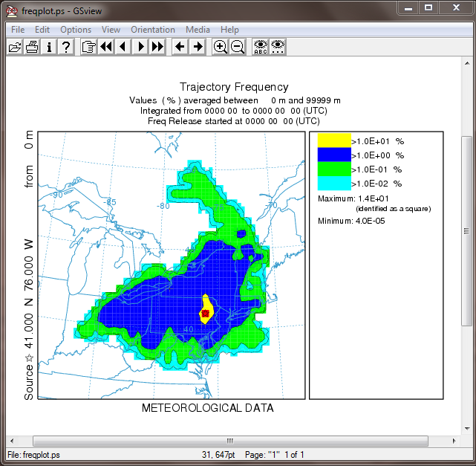This screenshot has width=476, height=466.
Task: Click the -80 longitude label on the map
Action: [163, 206]
